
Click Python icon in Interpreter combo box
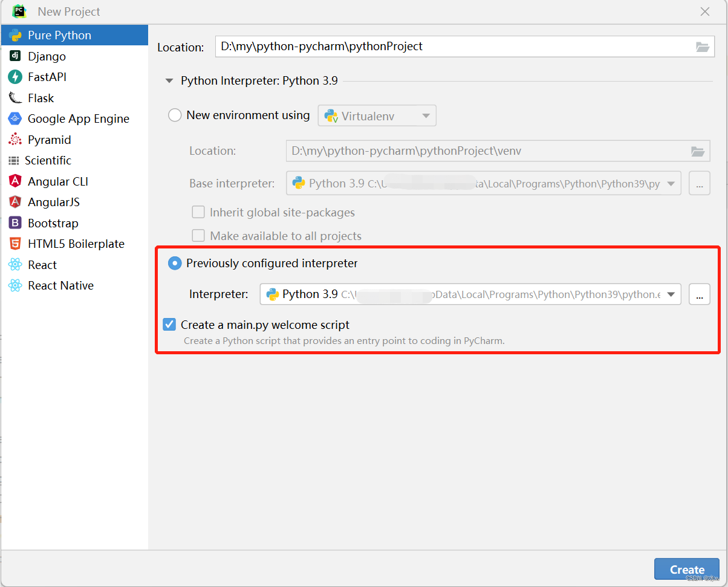click(273, 294)
